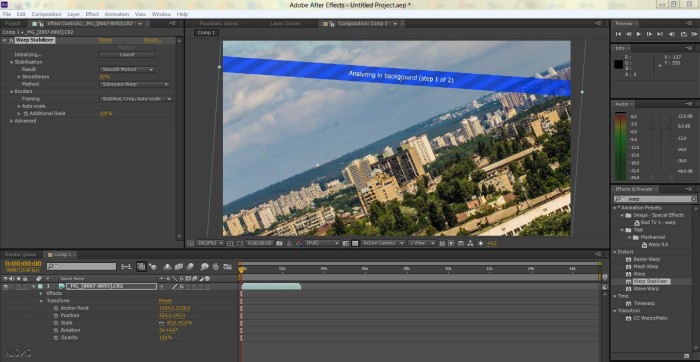Open Framing dropdown Stabilize, Crop, Auto-scale
Screen dimensions: 700x362
(136, 99)
